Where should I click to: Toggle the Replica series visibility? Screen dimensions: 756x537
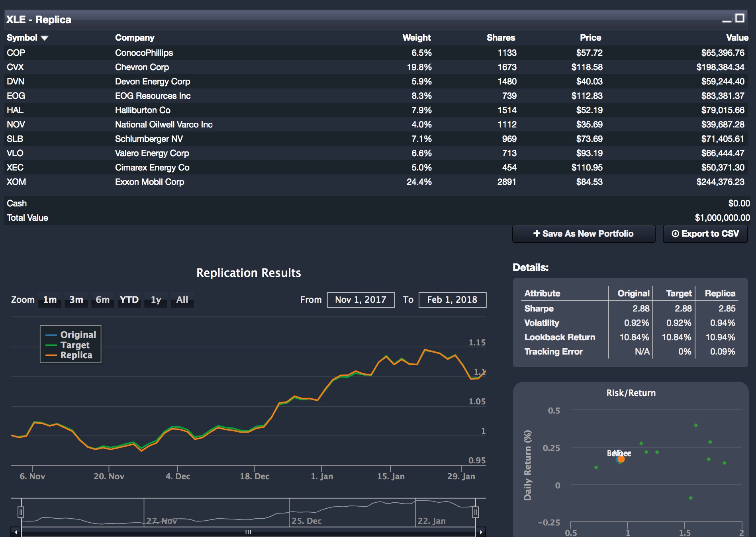(x=78, y=355)
